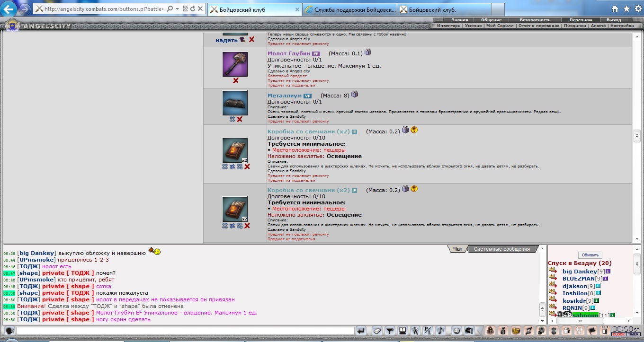
Task: Click the EXIT door icon
Action: tap(604, 330)
